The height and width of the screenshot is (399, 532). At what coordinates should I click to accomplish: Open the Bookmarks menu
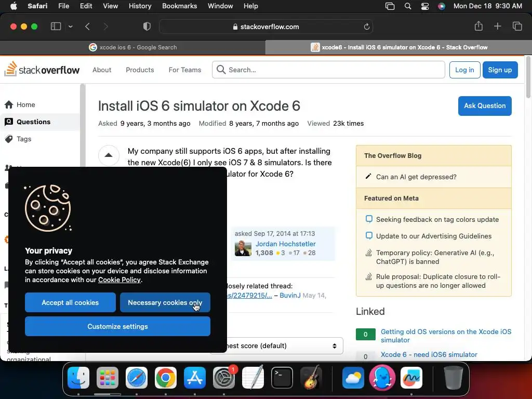click(179, 6)
